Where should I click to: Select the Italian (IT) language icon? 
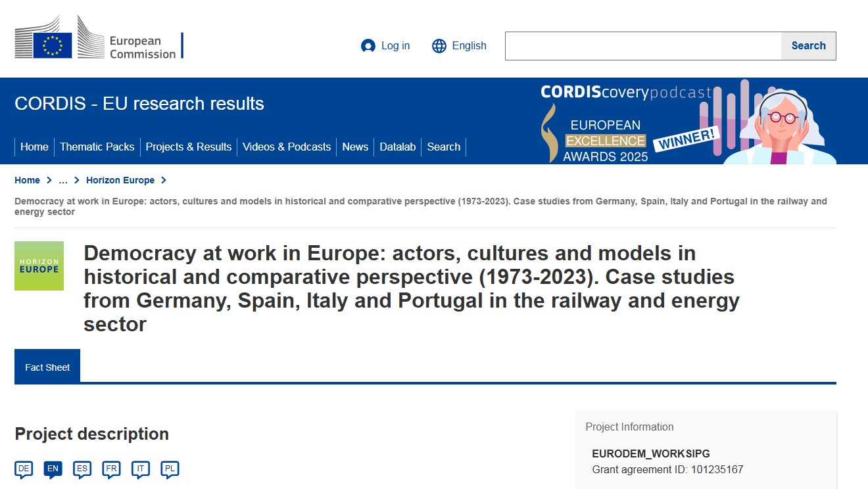point(139,469)
